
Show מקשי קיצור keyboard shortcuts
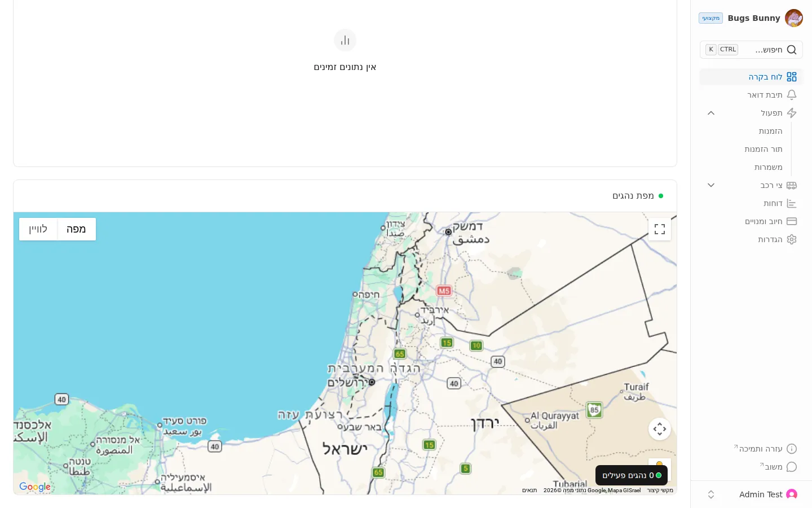(660, 491)
